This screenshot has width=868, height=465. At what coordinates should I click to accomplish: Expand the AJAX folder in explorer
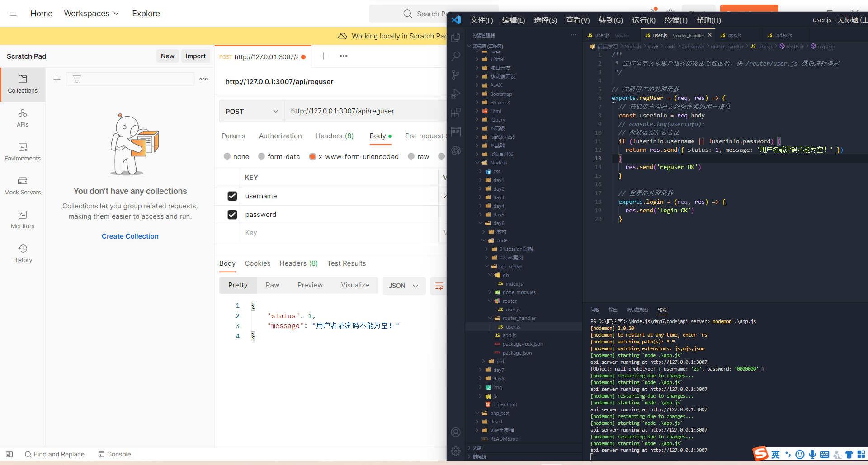coord(495,85)
